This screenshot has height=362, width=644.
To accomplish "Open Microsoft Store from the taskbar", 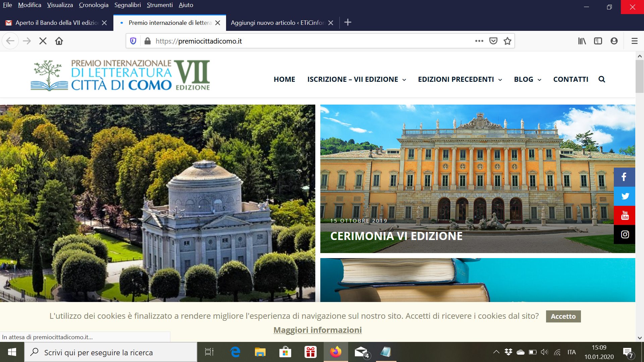I will click(x=285, y=352).
